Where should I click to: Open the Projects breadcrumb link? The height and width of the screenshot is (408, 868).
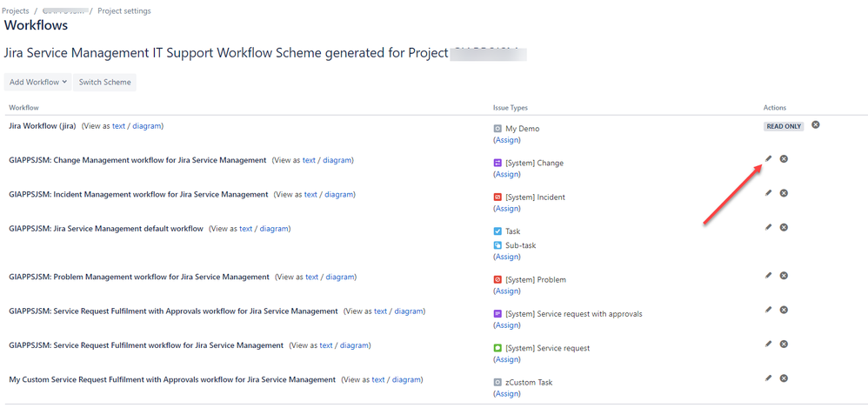(16, 11)
